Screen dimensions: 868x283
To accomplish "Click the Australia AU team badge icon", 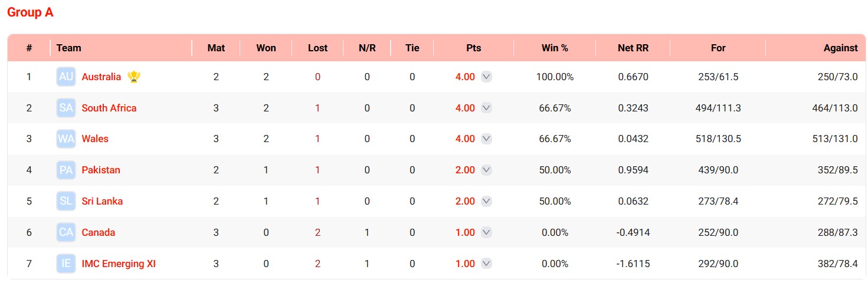I will click(x=66, y=77).
